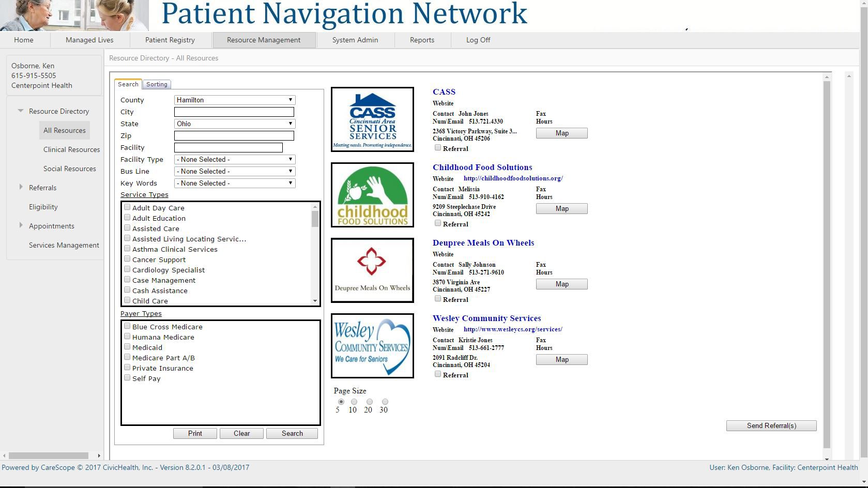Open the Childhood Food Solutions logo thumbnail
Viewport: 868px width, 488px height.
372,195
